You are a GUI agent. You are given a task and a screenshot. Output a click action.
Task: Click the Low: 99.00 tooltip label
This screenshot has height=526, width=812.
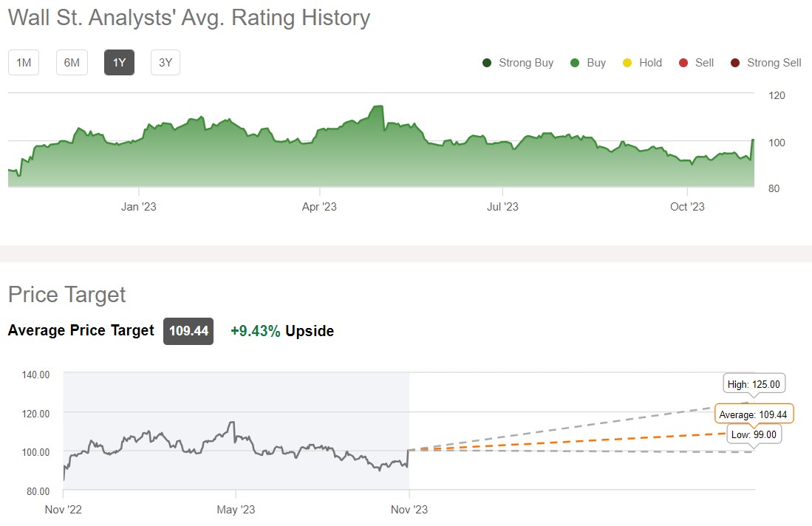(x=754, y=434)
